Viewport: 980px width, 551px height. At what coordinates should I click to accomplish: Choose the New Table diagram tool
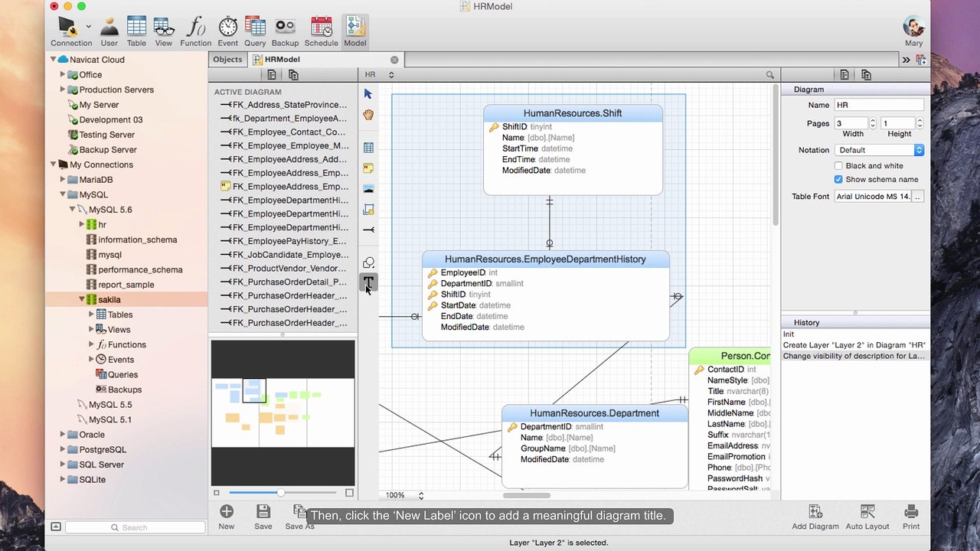[x=368, y=148]
